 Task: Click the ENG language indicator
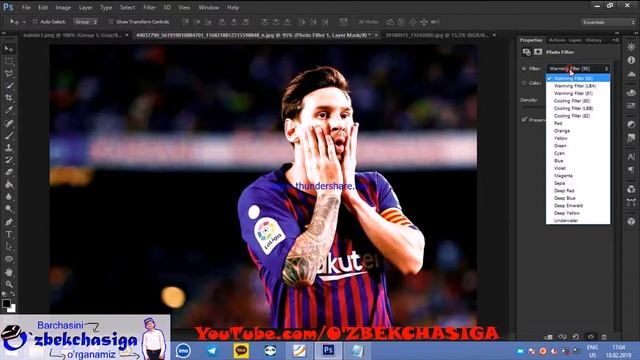click(x=592, y=347)
